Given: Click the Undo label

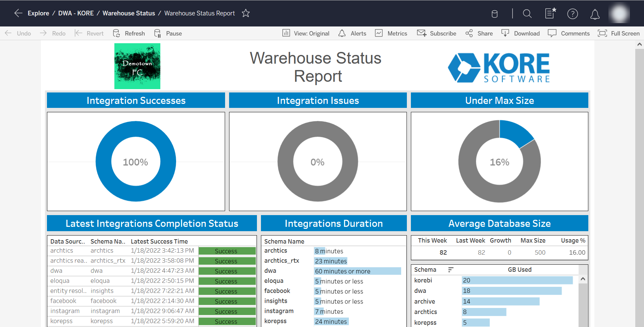Looking at the screenshot, I should coord(24,34).
